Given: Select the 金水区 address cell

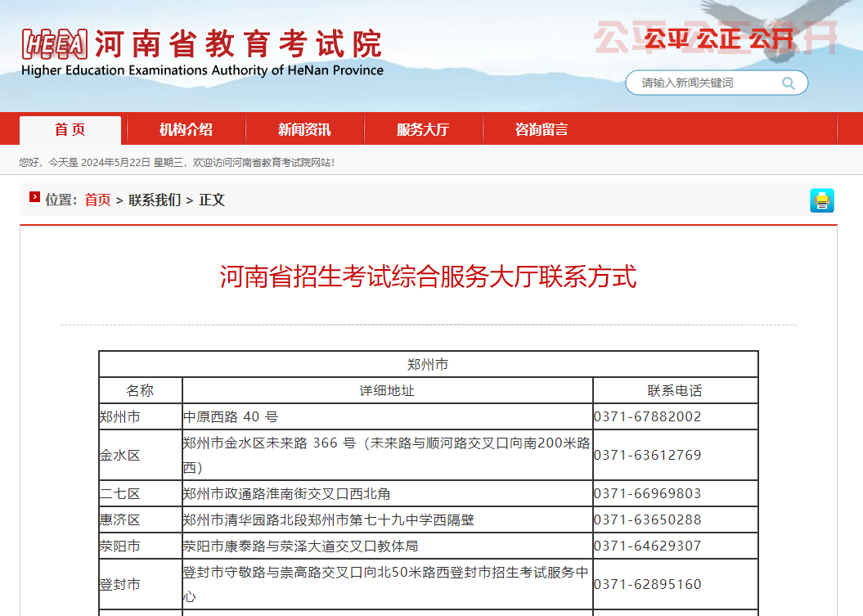Looking at the screenshot, I should [385, 454].
